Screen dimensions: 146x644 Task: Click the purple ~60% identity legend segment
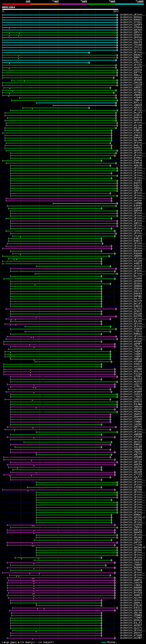73,4
